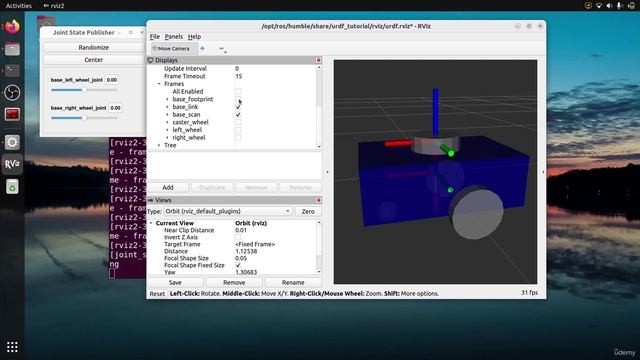This screenshot has width=640, height=360.
Task: Click the Displays panel monitor icon
Action: click(150, 60)
